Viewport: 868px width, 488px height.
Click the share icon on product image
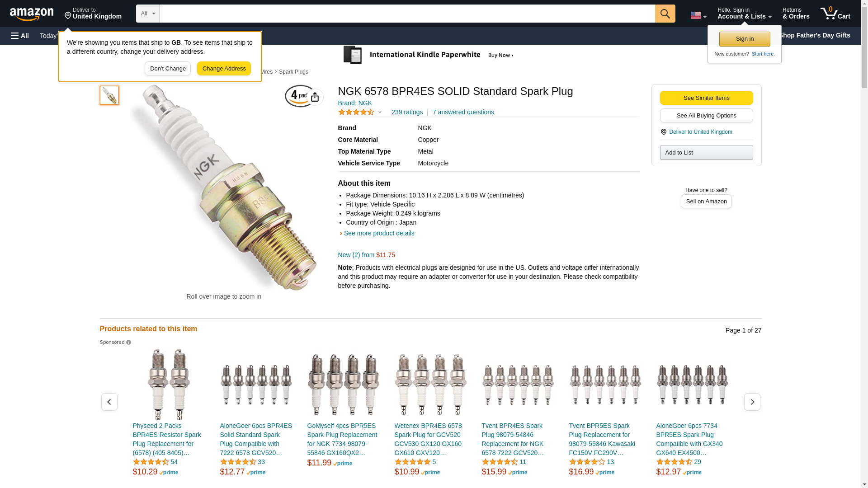[315, 97]
